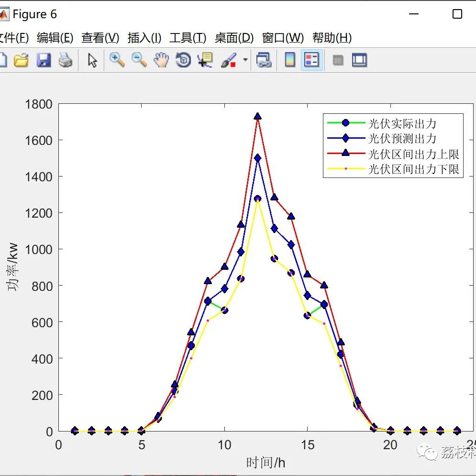The width and height of the screenshot is (476, 476).
Task: Select legend entry 光伏区间出力下限
Action: pos(413,169)
